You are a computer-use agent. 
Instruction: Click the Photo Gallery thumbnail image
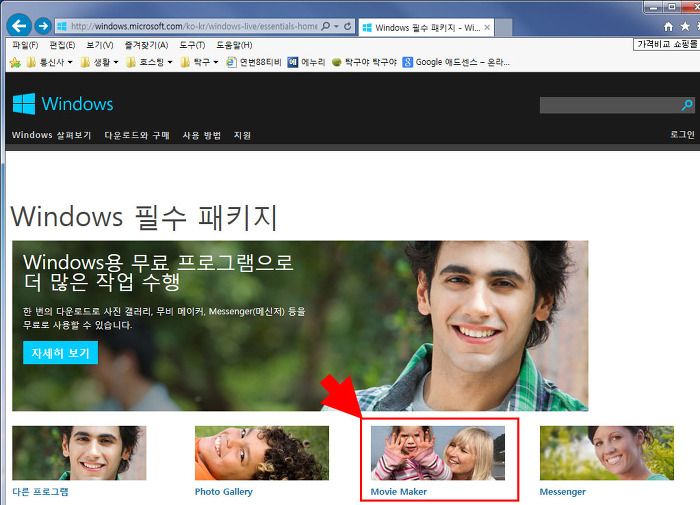click(x=262, y=453)
